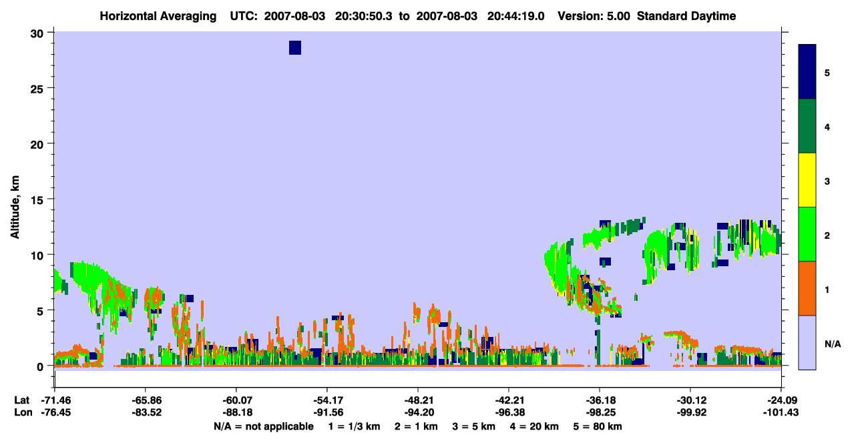Click the colorbar label '4'

pyautogui.click(x=827, y=127)
